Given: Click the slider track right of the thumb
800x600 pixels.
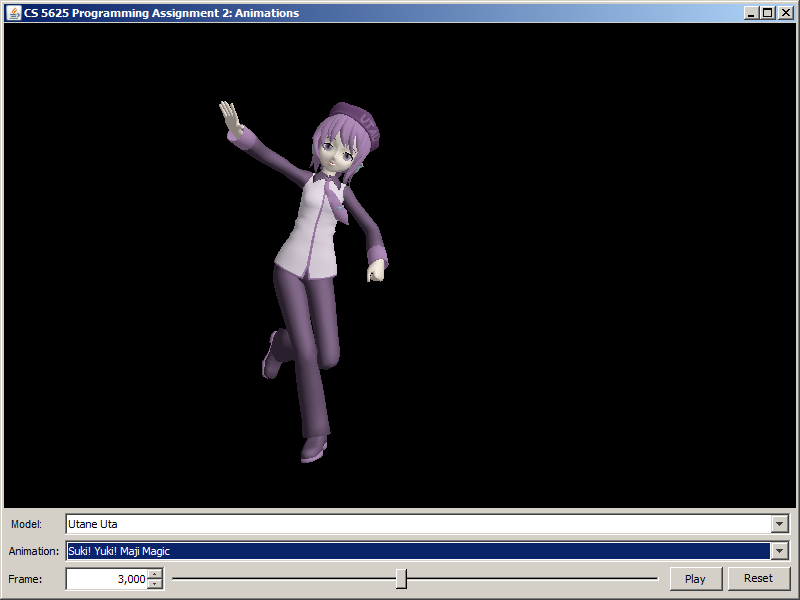Looking at the screenshot, I should [530, 578].
